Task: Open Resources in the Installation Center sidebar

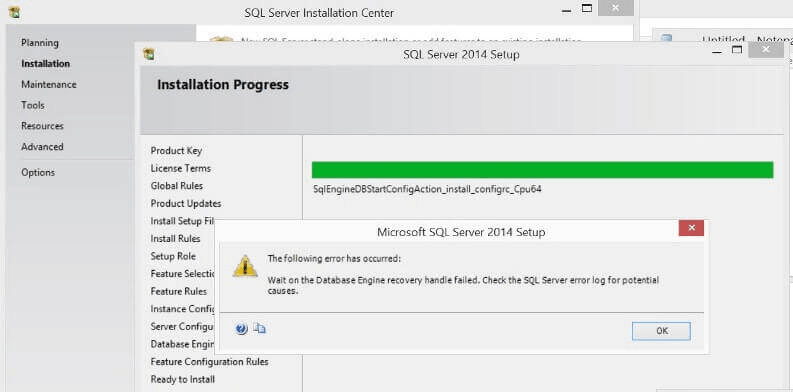Action: click(42, 126)
